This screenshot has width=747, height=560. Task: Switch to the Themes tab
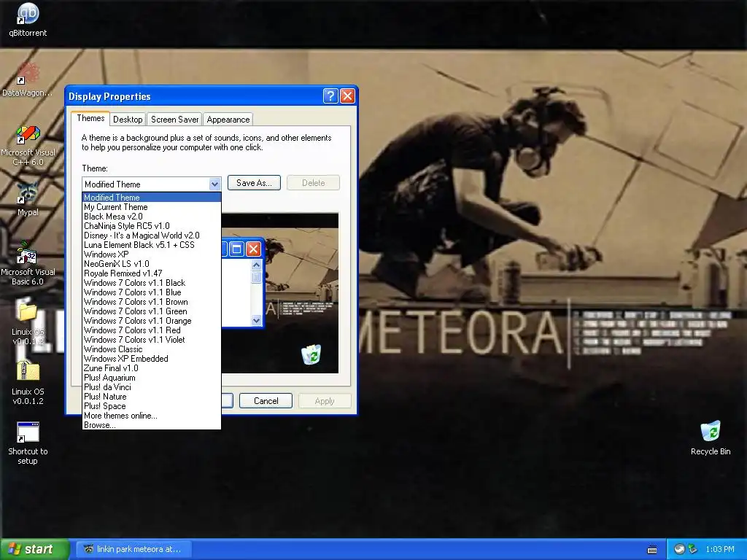click(x=90, y=118)
